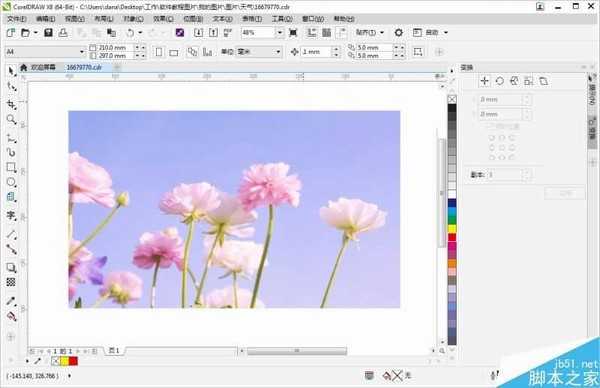Toggle portrait page orientation
The width and height of the screenshot is (600, 388).
coord(159,52)
